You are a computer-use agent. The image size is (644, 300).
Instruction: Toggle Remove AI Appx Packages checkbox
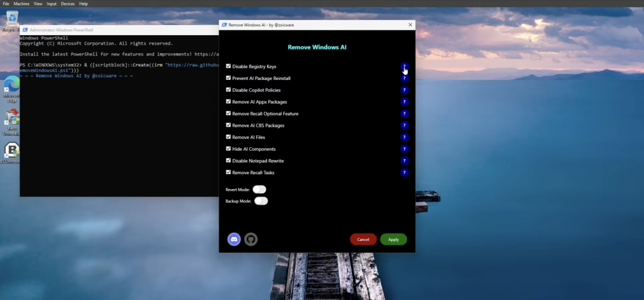tap(228, 101)
